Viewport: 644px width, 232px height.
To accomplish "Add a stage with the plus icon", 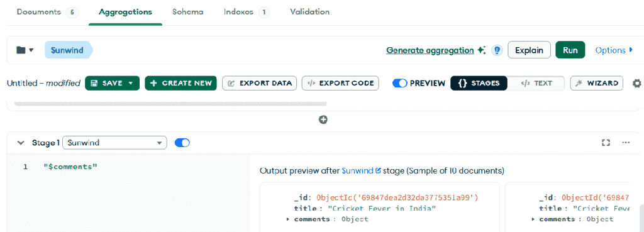I will pyautogui.click(x=323, y=120).
